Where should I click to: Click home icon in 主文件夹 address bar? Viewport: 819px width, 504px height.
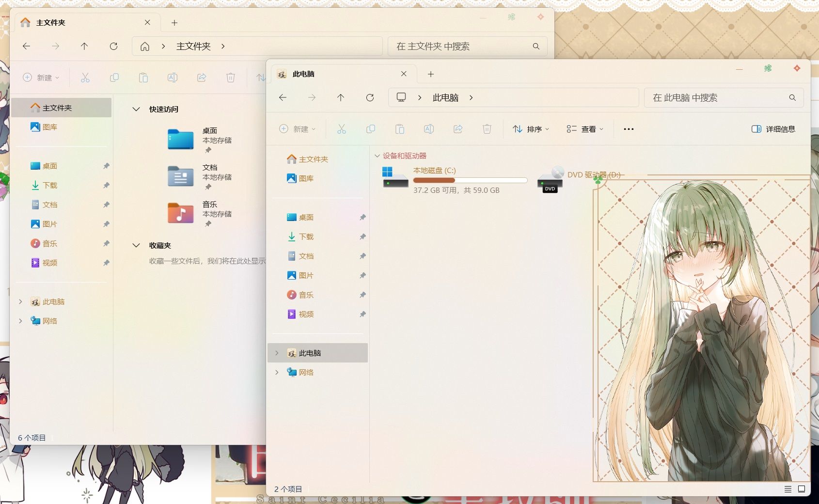(145, 46)
